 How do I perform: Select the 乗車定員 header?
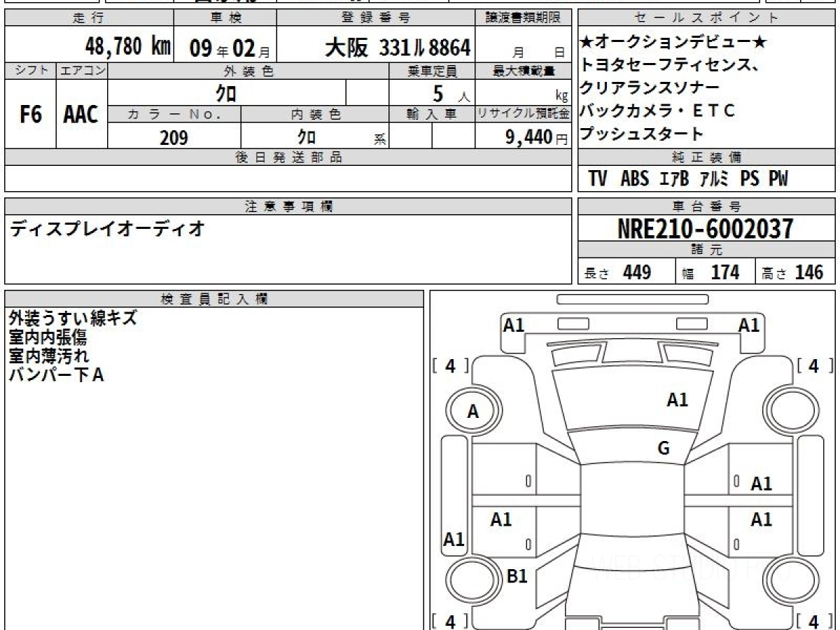click(432, 71)
